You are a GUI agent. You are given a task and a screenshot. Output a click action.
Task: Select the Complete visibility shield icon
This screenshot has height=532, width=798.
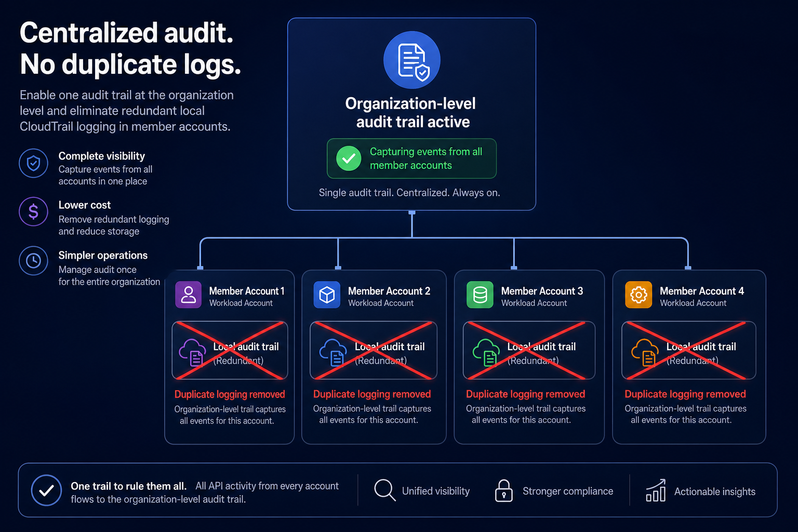34,163
